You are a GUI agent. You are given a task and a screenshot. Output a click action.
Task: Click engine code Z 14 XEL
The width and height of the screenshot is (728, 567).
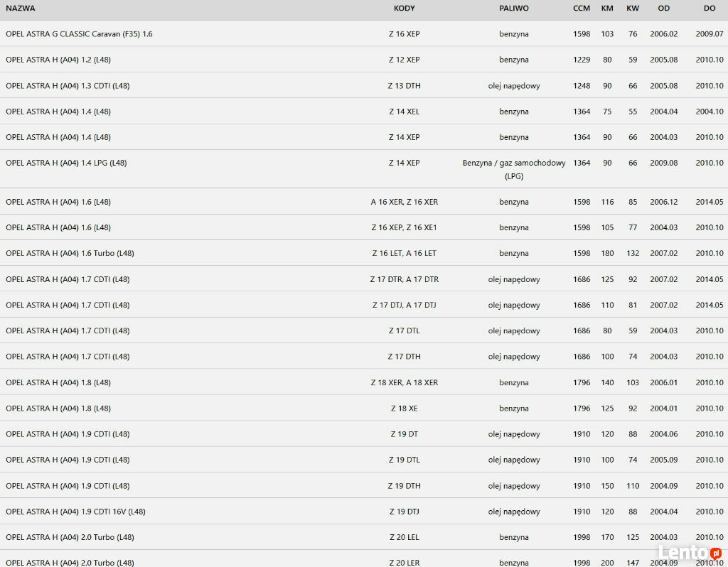point(404,112)
